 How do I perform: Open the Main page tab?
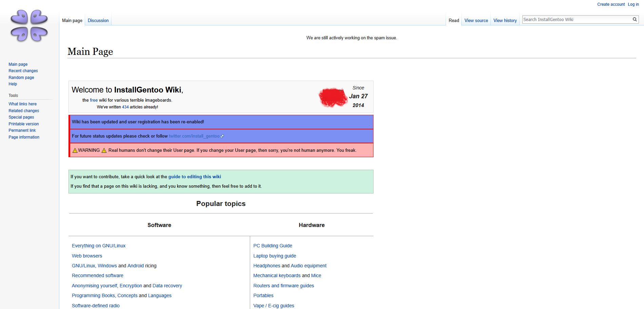click(x=72, y=20)
